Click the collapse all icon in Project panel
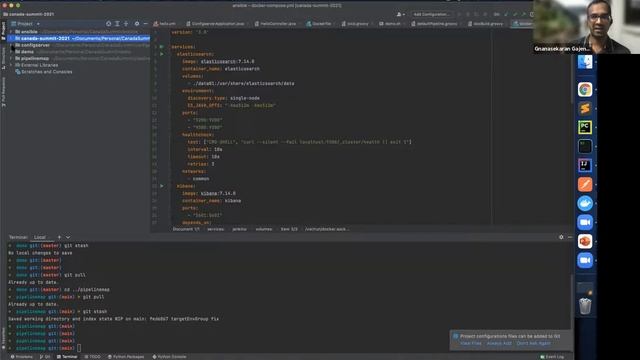640x360 pixels. (x=126, y=24)
